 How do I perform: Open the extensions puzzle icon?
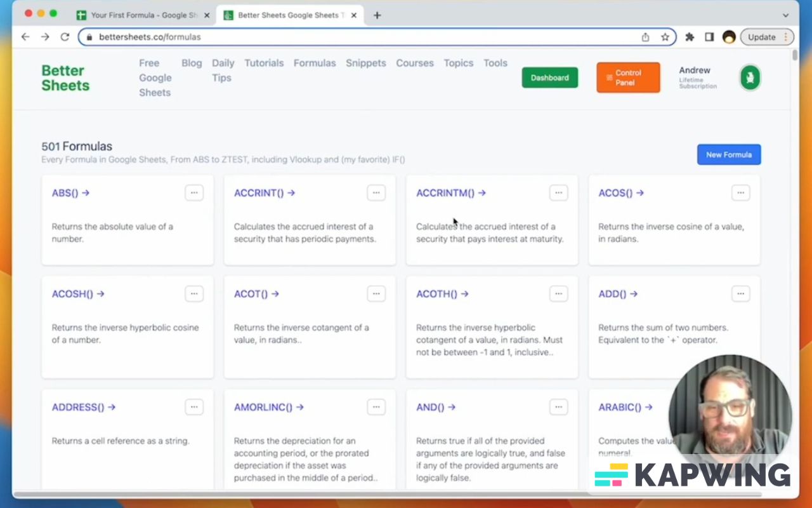(x=690, y=37)
